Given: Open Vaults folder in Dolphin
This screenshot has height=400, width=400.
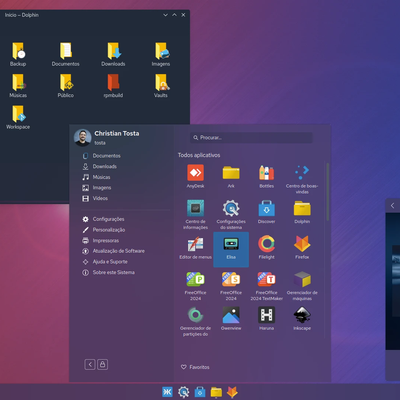Looking at the screenshot, I should (x=161, y=86).
